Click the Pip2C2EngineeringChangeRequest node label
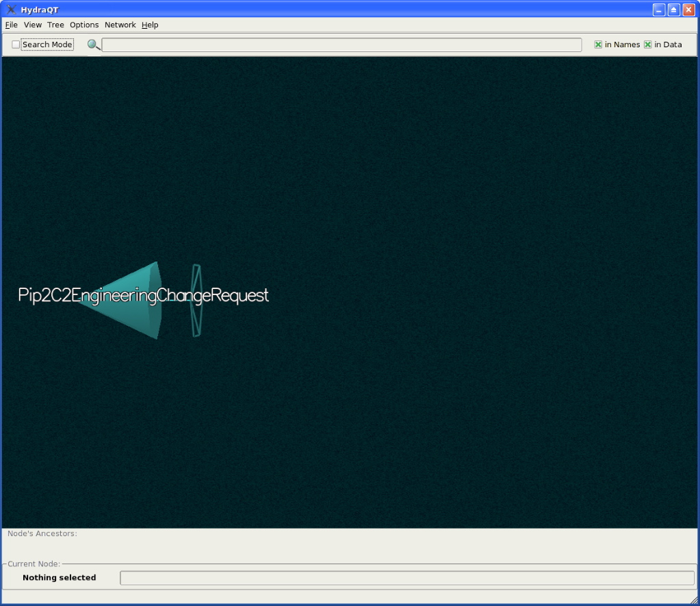Screen dimensions: 700x606 [x=143, y=295]
